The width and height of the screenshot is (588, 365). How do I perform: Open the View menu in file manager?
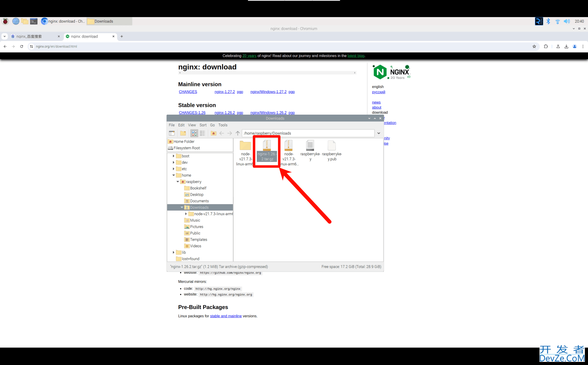[192, 125]
